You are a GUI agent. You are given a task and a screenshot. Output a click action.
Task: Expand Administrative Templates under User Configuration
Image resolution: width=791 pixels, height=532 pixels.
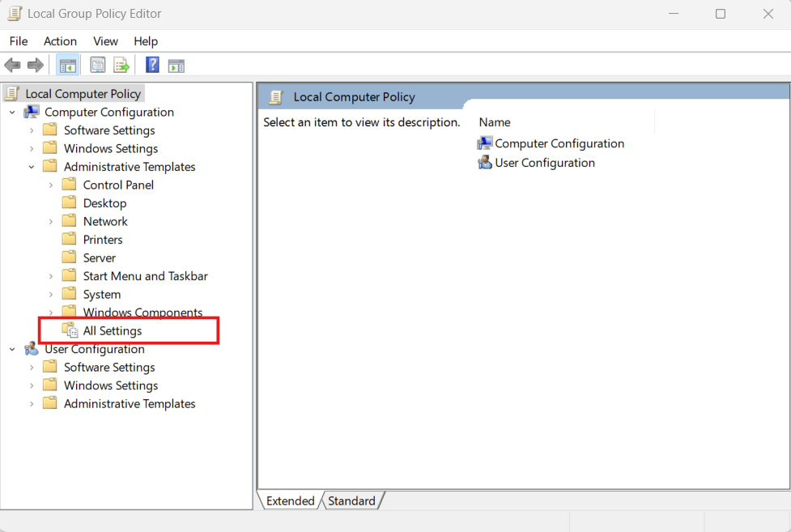click(x=32, y=404)
